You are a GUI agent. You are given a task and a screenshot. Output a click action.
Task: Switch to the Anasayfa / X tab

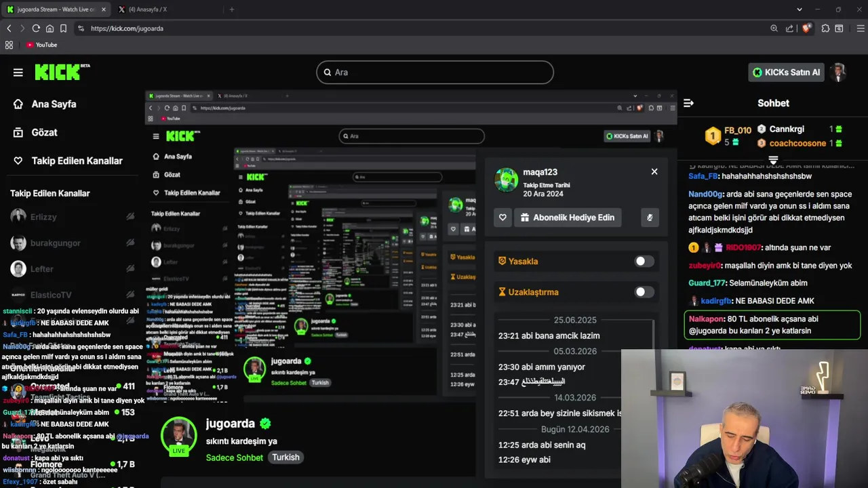tap(147, 9)
